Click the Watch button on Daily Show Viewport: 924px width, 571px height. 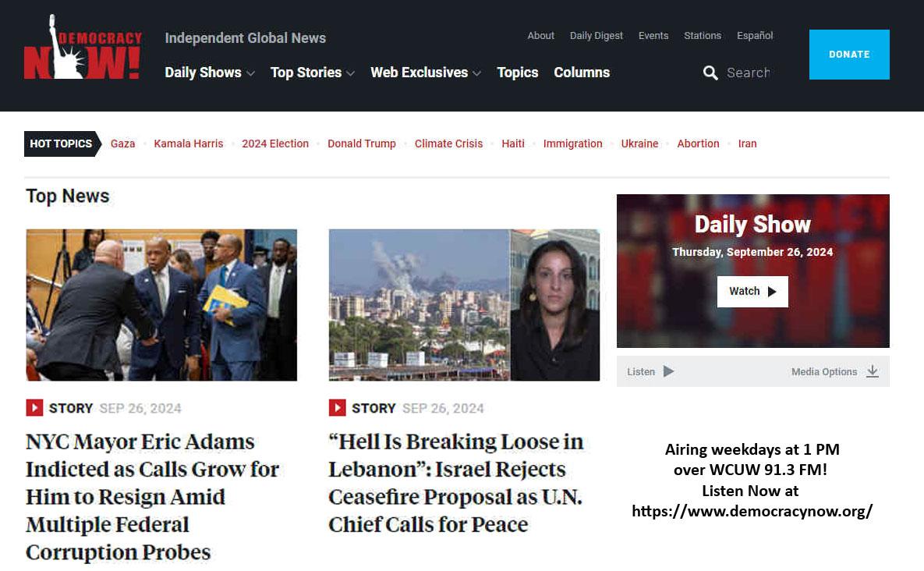(x=752, y=292)
